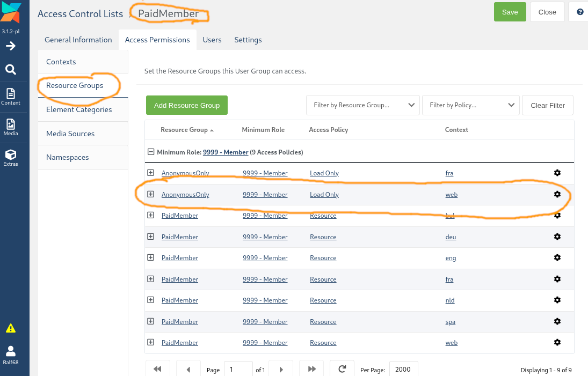
Task: Open gear menu for PaidMember deu row
Action: [557, 237]
